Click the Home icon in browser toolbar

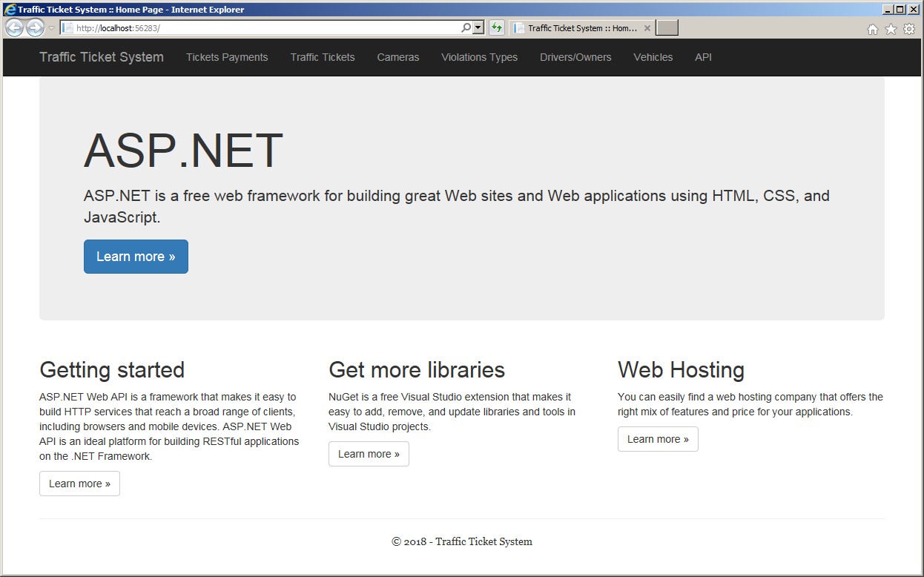coord(873,29)
